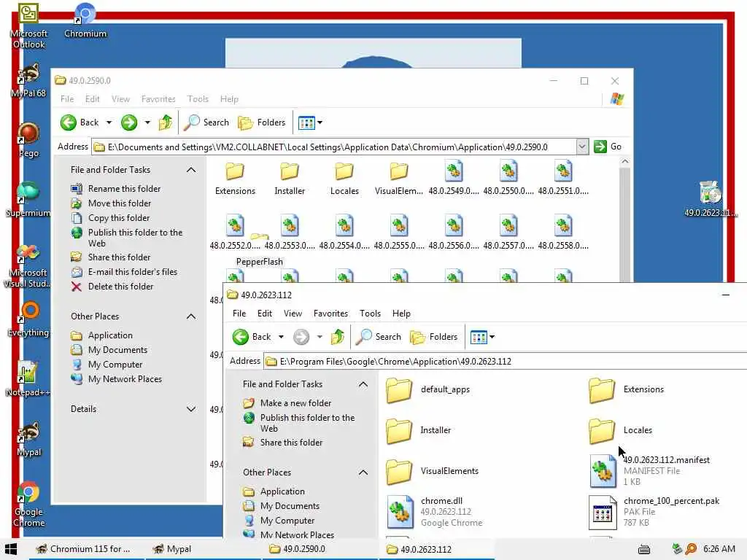Open View menu in 49.0.2623.112 window
Viewport: 747px width, 560px height.
pos(293,314)
